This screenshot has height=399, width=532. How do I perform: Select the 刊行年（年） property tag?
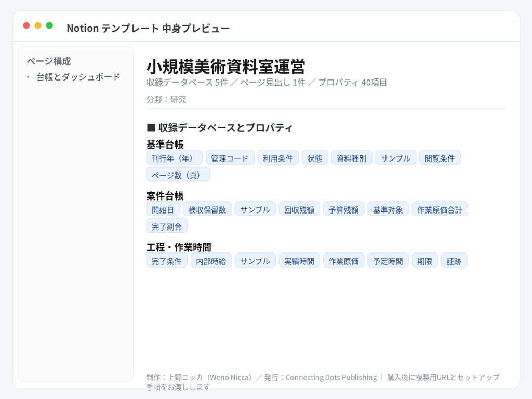tap(175, 157)
